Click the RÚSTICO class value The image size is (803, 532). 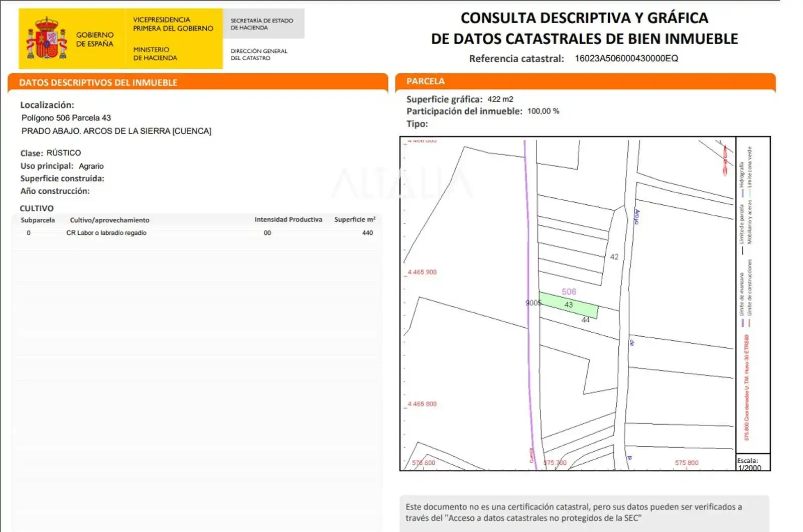64,153
